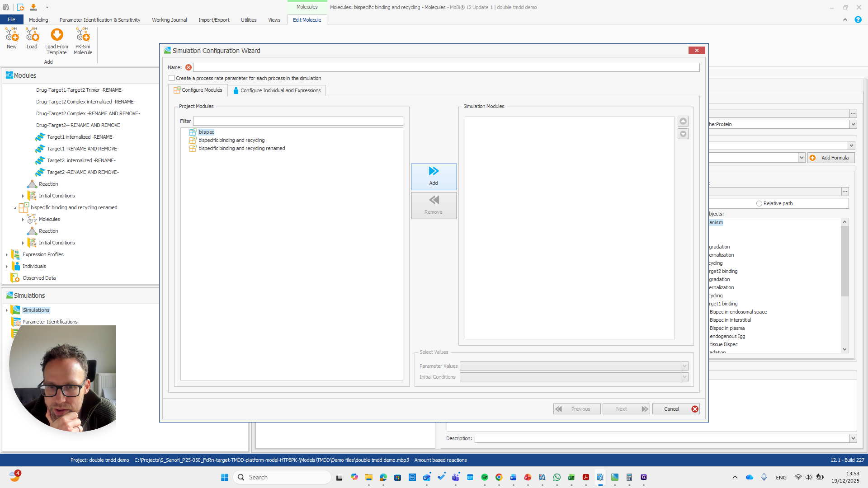868x488 pixels.
Task: Open Spotify from the taskbar
Action: [485, 477]
